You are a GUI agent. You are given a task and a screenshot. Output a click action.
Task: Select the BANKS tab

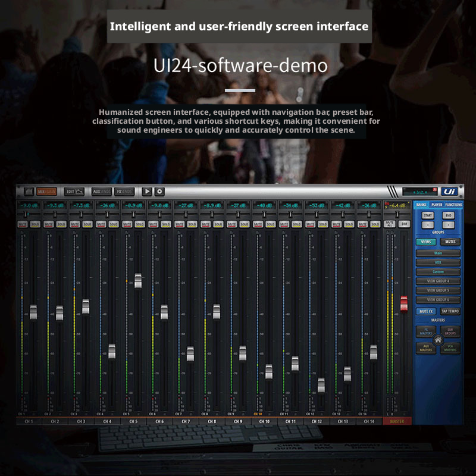[421, 205]
